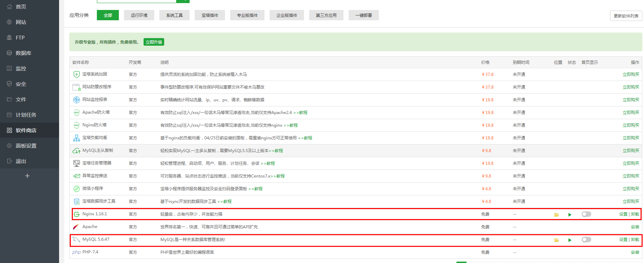Screen dimensions: 644x263
Task: Click 立即购买 for 宝塔任务管理器
Action: coord(631,163)
